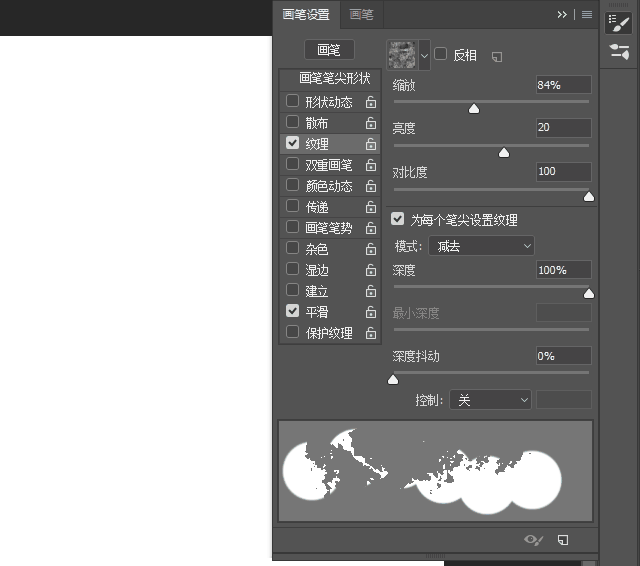Open the panel flyout menu icon

(x=587, y=15)
